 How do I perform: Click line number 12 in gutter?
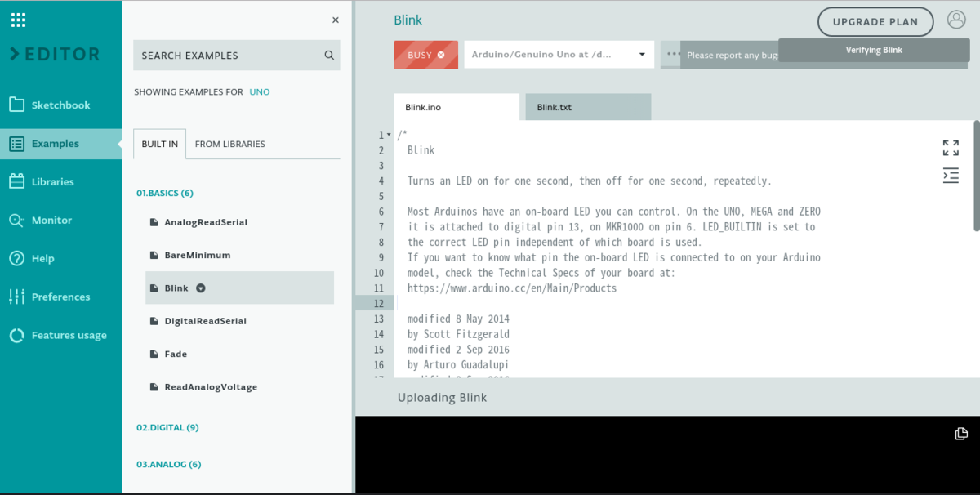point(378,303)
